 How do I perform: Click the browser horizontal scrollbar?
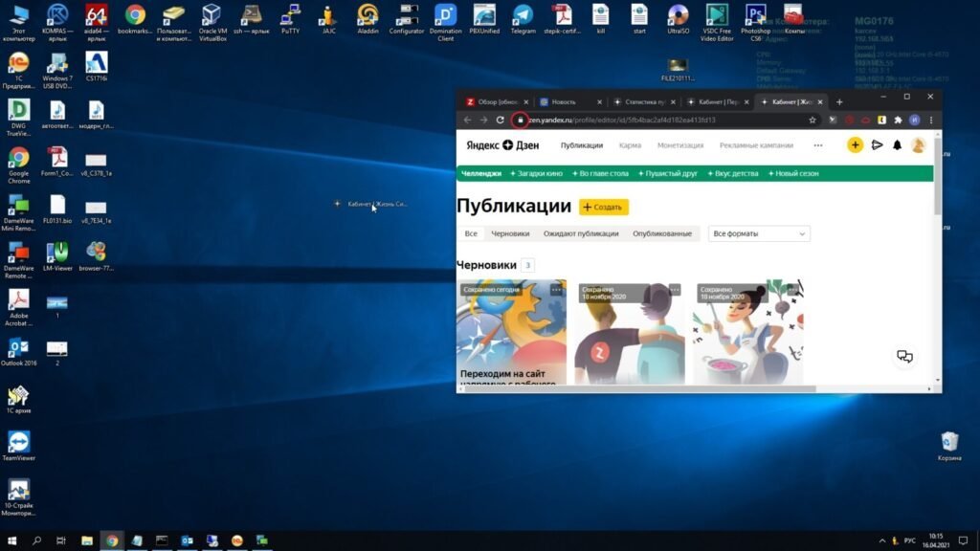coord(640,388)
